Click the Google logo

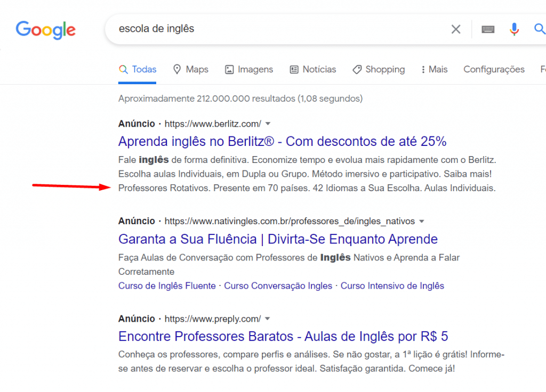(x=46, y=30)
